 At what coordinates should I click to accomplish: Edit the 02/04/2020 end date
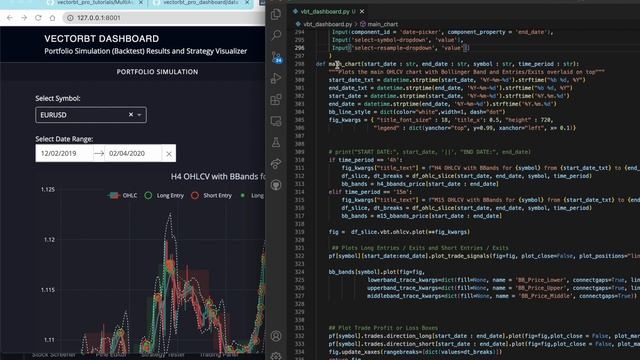132,153
